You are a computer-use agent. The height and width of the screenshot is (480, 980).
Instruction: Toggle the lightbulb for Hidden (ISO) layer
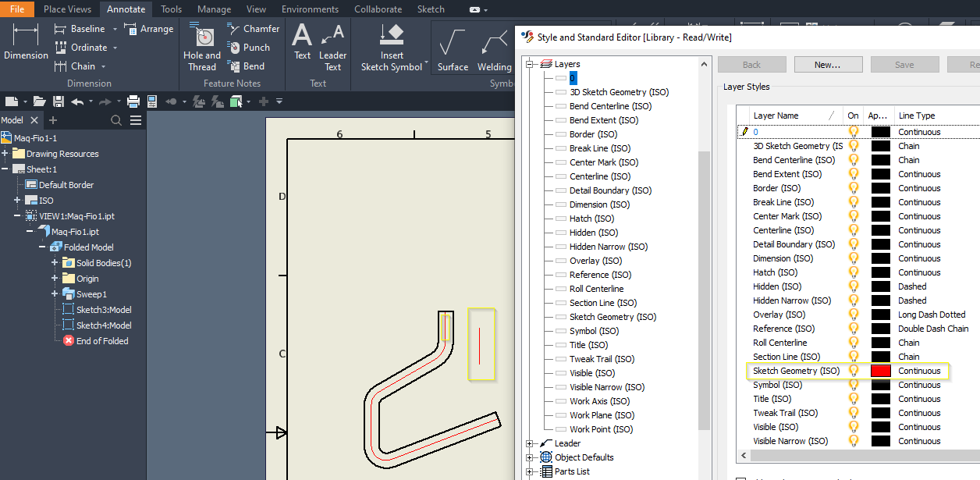pyautogui.click(x=853, y=286)
